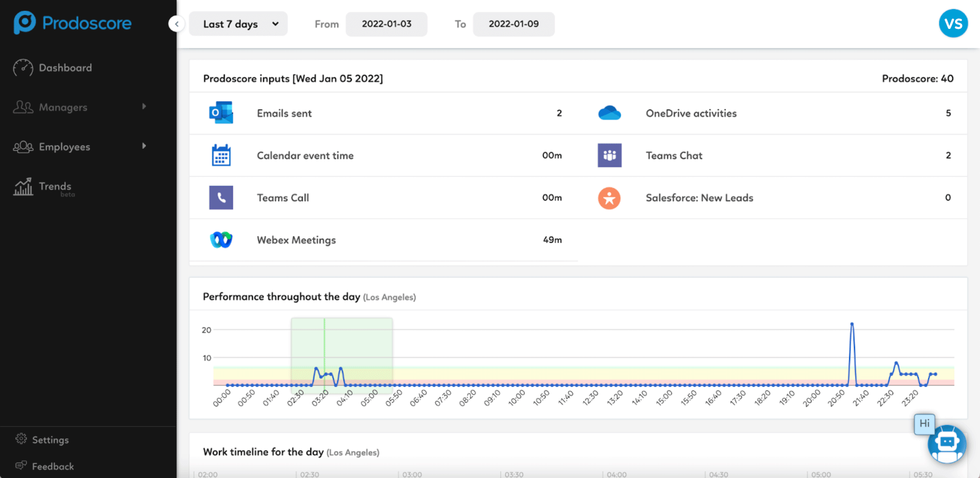The width and height of the screenshot is (980, 478).
Task: Open the chatbot robot assistant
Action: pyautogui.click(x=947, y=443)
